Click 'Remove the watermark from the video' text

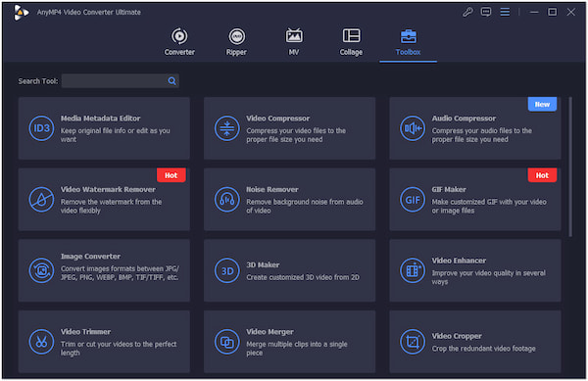112,206
